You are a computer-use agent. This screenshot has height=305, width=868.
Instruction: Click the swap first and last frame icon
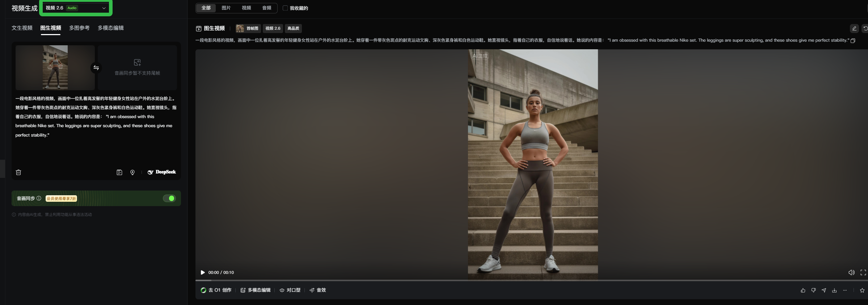point(96,68)
